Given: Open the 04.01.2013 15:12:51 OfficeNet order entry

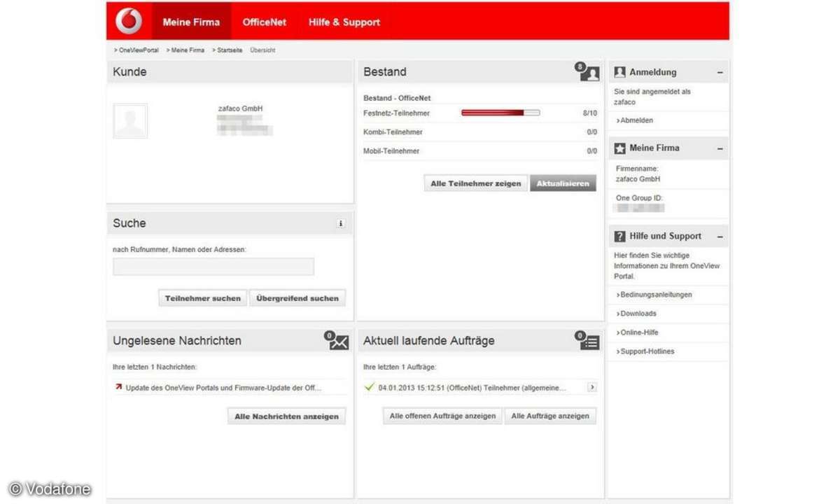Looking at the screenshot, I should (x=472, y=387).
